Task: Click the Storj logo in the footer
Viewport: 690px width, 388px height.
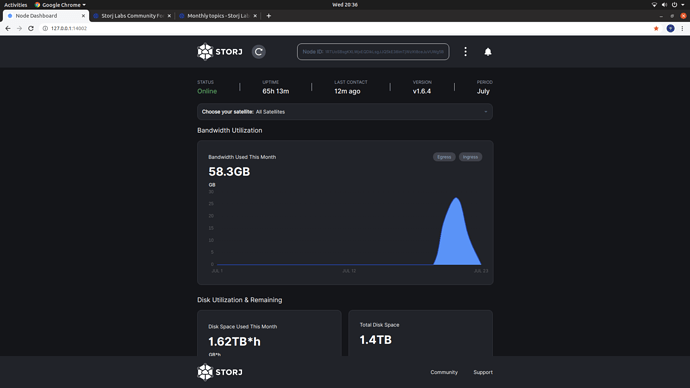Action: tap(220, 372)
